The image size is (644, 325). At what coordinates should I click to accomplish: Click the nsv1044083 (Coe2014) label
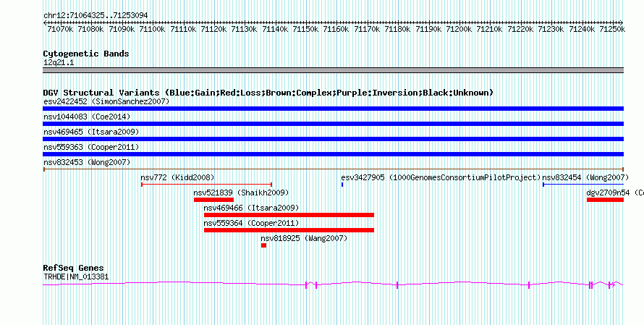[87, 117]
